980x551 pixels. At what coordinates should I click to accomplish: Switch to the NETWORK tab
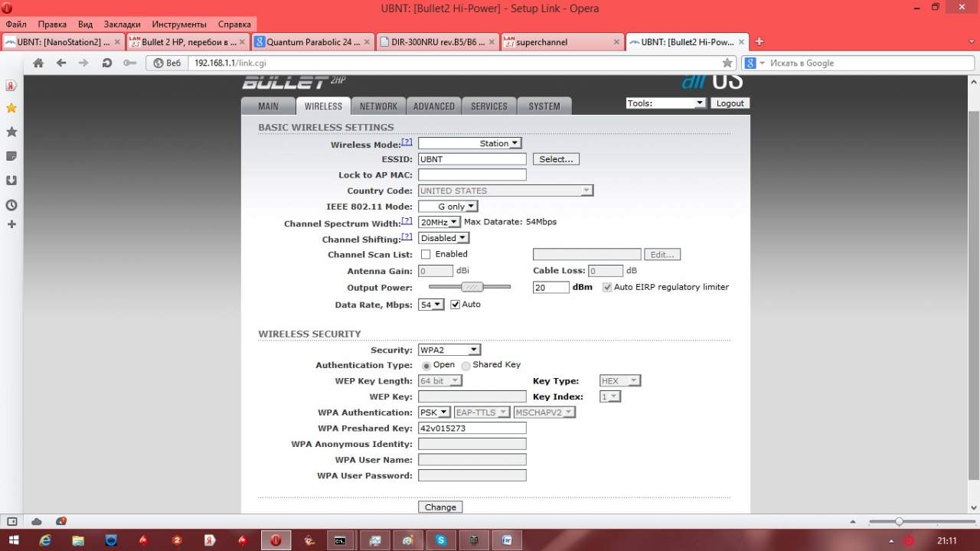point(378,106)
